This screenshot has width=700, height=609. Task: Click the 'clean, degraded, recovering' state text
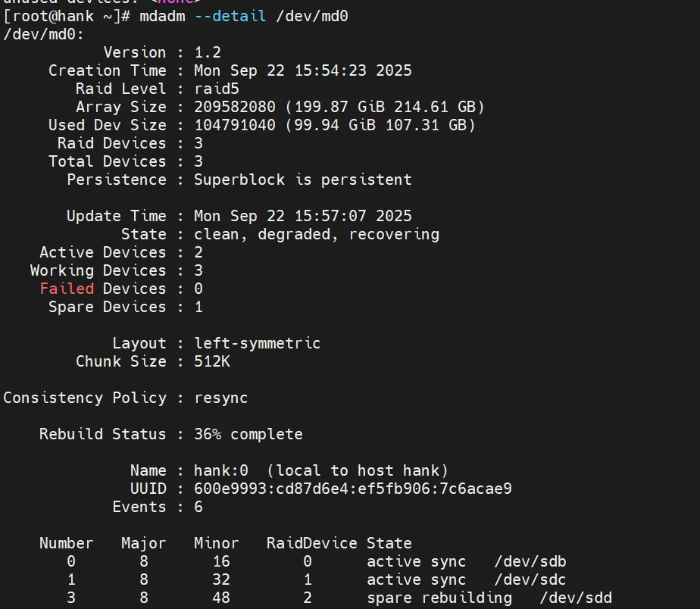(317, 234)
